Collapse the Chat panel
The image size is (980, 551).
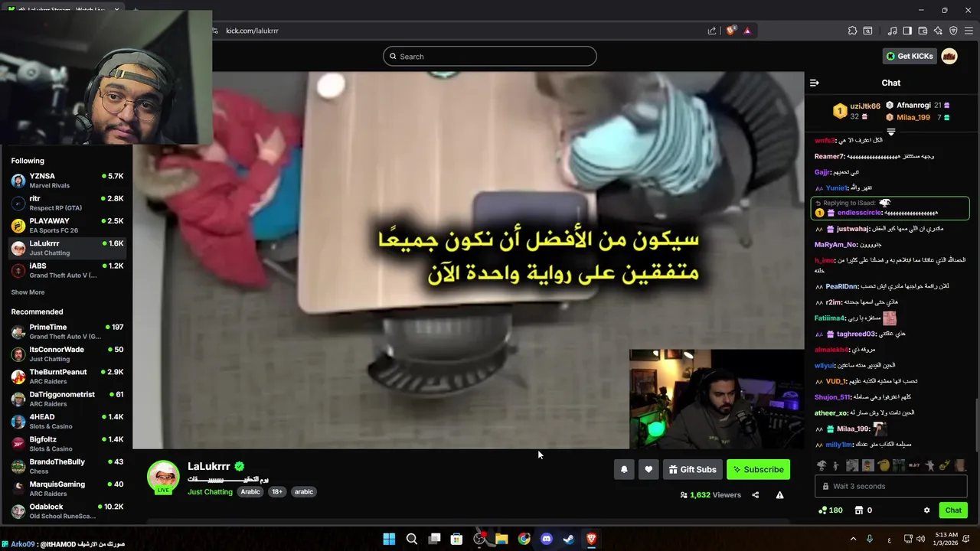[x=815, y=83]
